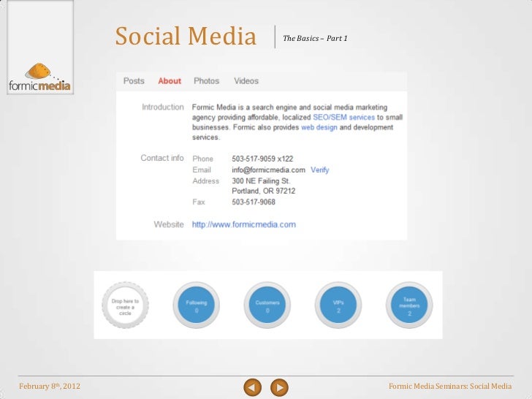Open the Posts tab
The image size is (532, 399).
coord(134,81)
